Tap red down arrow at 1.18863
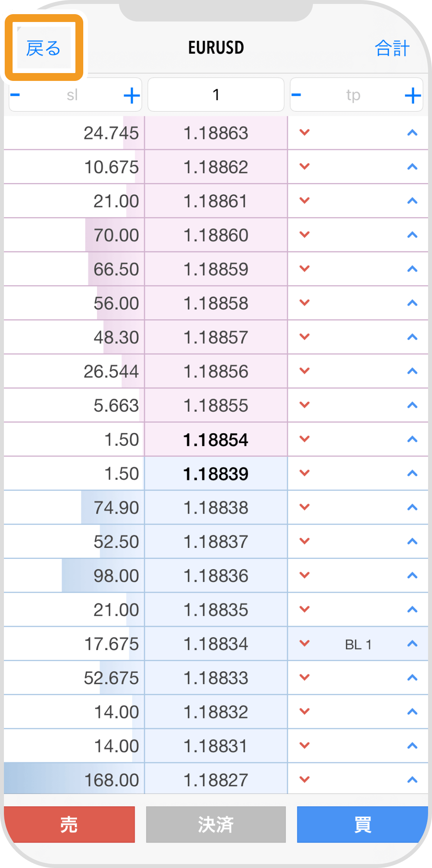This screenshot has width=432, height=868. (x=305, y=132)
